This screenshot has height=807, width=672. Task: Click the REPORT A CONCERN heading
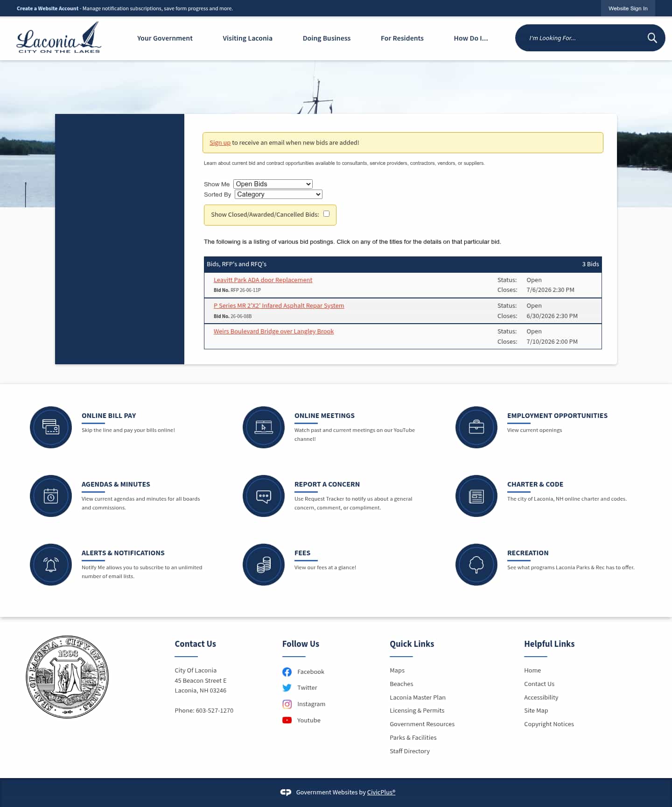(327, 484)
